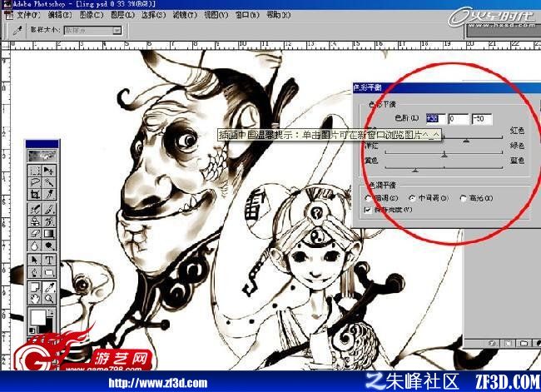Select the Pen tool

tap(34, 272)
